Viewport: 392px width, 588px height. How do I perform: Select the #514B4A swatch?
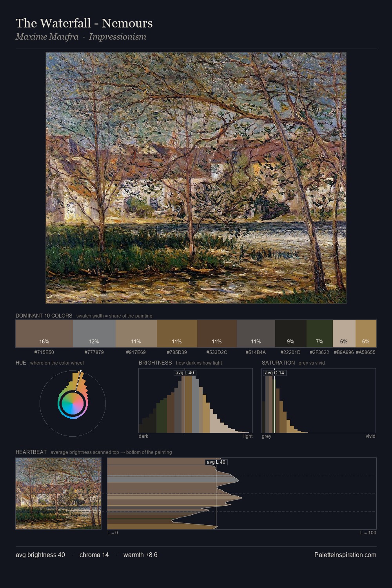pyautogui.click(x=256, y=334)
